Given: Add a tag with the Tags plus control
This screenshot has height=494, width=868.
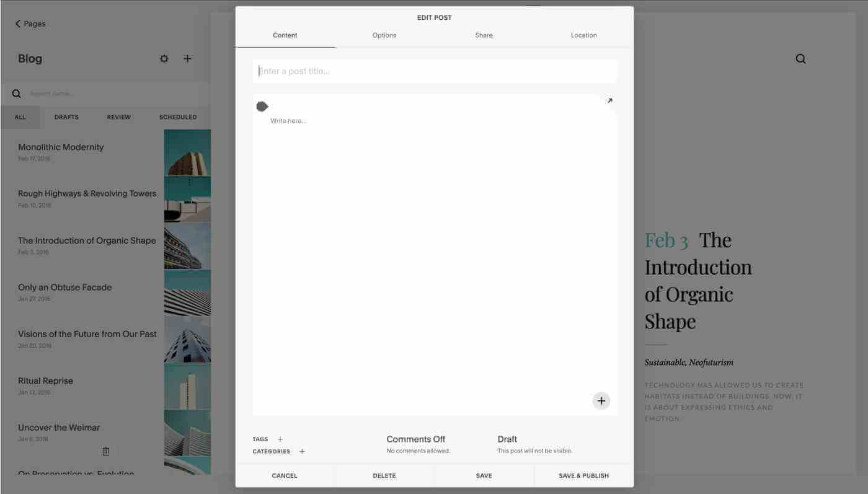Looking at the screenshot, I should pyautogui.click(x=280, y=439).
